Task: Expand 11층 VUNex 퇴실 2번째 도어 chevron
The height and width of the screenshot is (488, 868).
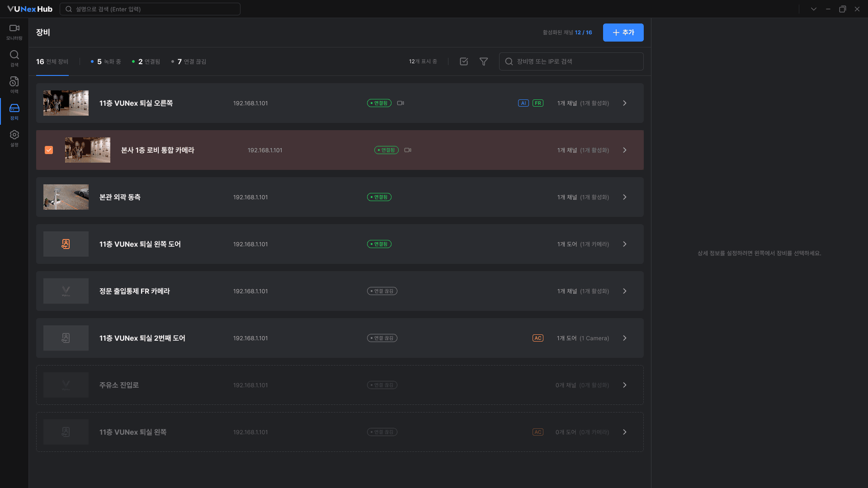Action: click(625, 338)
